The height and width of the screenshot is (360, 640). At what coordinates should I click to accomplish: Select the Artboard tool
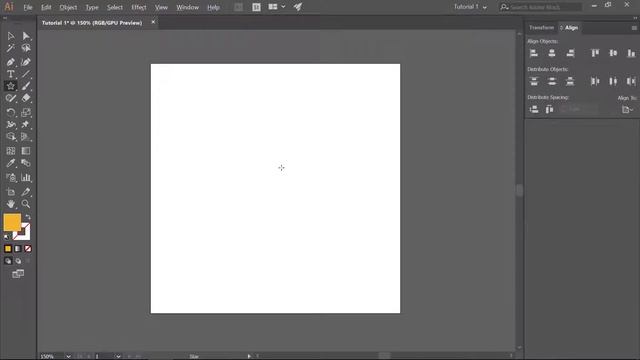tap(11, 192)
